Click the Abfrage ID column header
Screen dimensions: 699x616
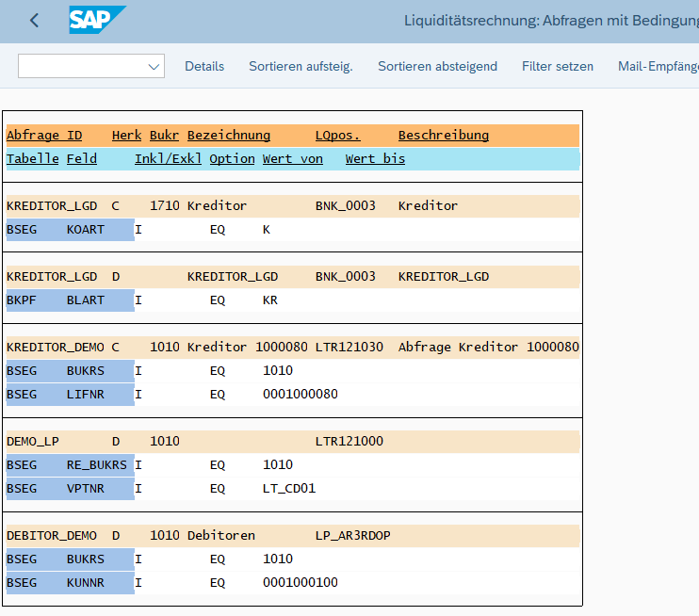click(44, 136)
